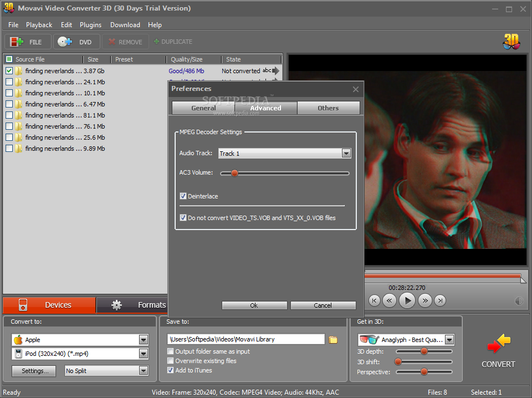Click the 3D shift slider handle
This screenshot has height=398, width=532.
coord(398,362)
